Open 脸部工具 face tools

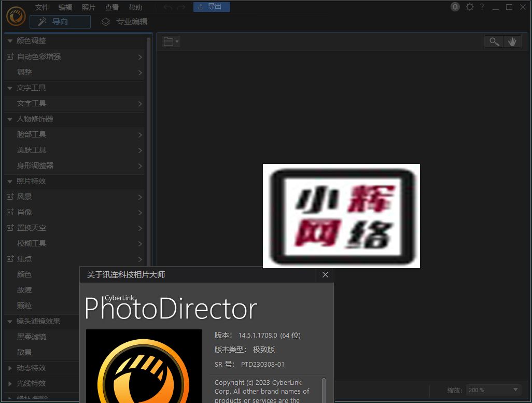coord(74,135)
